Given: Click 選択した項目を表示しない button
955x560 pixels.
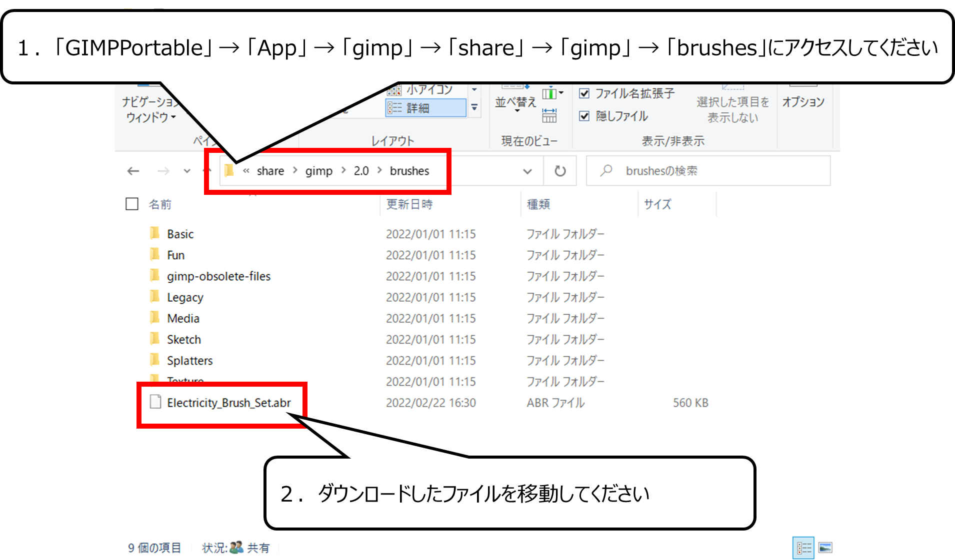Looking at the screenshot, I should pyautogui.click(x=732, y=109).
